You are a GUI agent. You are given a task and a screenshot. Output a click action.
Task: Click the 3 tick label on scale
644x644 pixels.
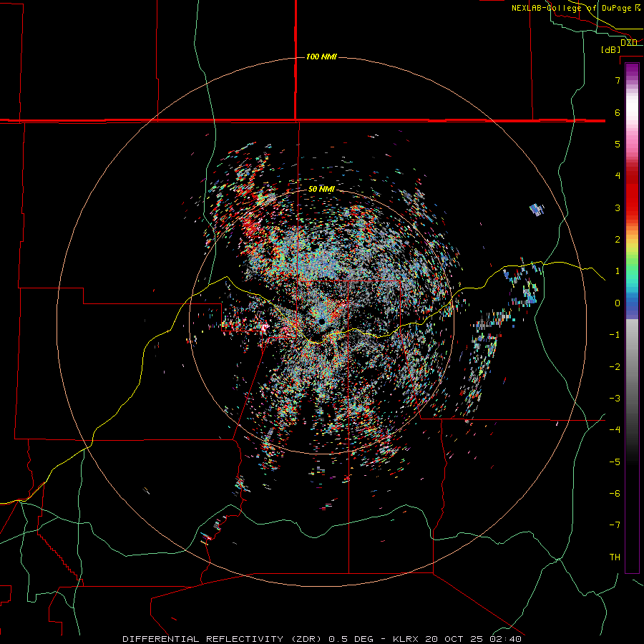click(x=618, y=208)
